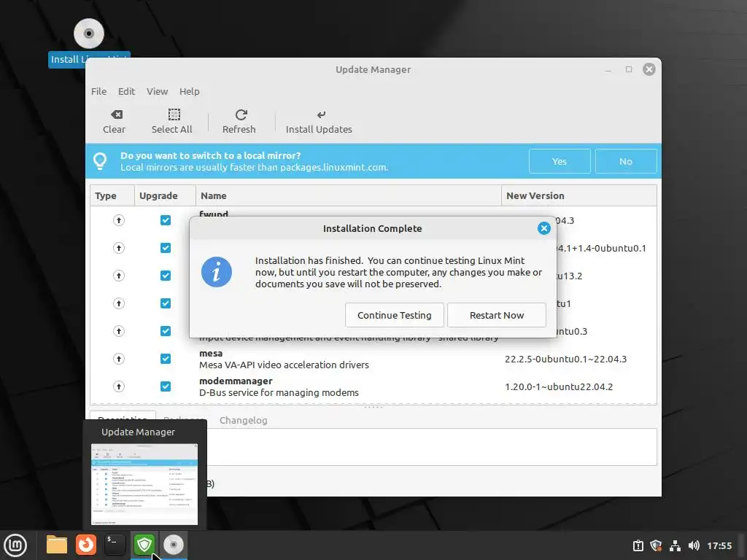Click the update type arrow for fwupd row
The image size is (747, 560).
pos(119,220)
